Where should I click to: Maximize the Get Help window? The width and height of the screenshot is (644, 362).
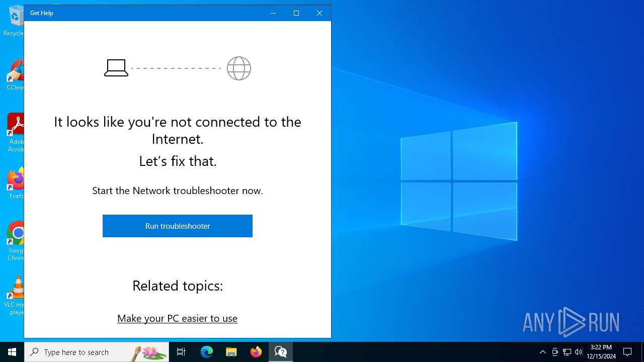(x=296, y=13)
